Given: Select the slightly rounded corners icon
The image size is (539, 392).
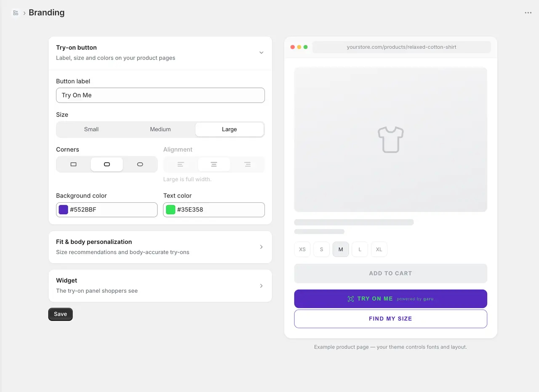Looking at the screenshot, I should 107,164.
